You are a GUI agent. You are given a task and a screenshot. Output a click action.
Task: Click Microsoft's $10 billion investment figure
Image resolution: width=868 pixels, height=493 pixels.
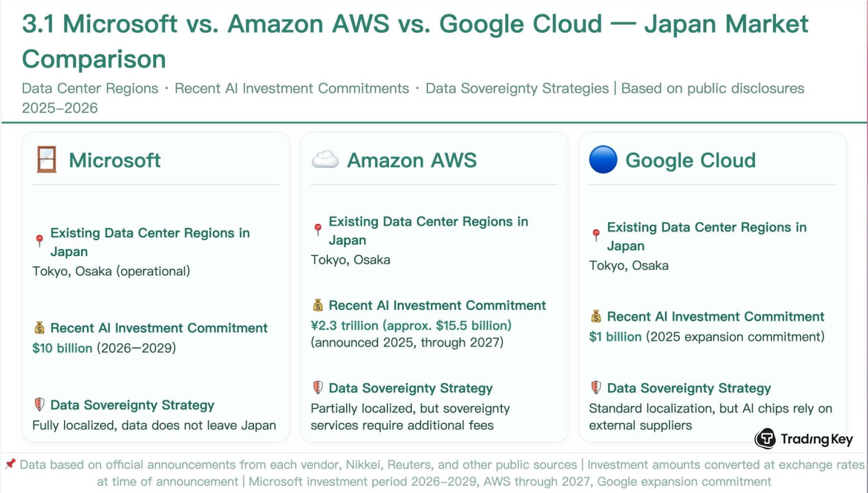(x=62, y=348)
